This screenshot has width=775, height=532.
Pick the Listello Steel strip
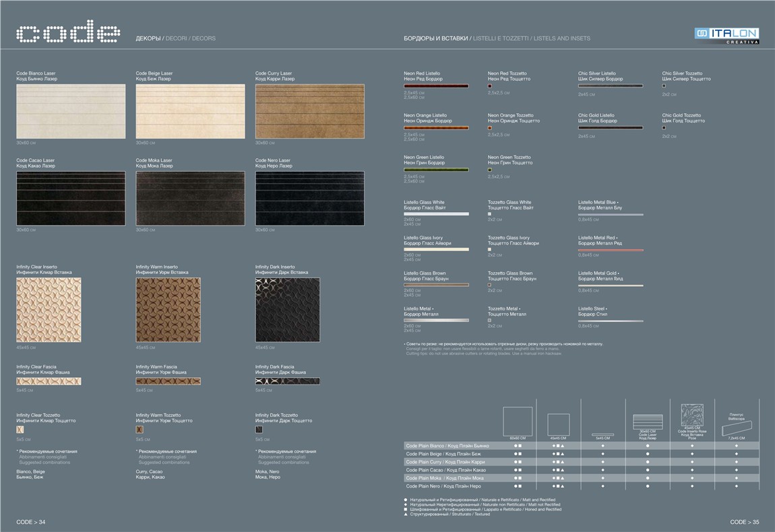611,321
